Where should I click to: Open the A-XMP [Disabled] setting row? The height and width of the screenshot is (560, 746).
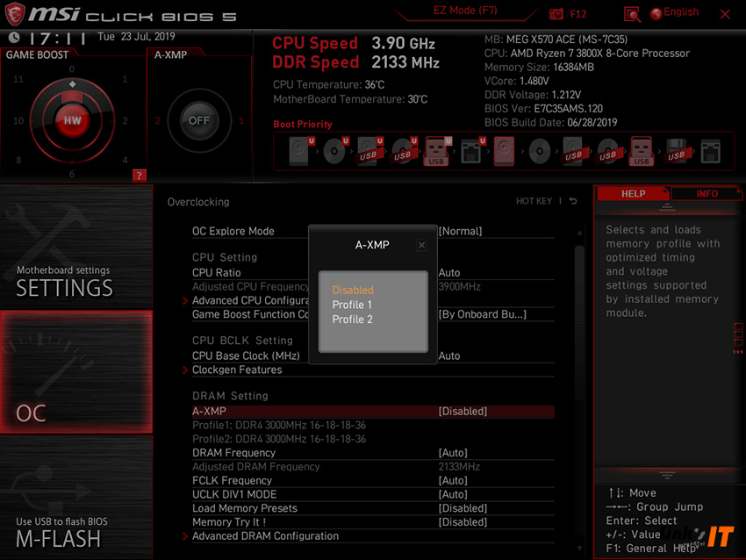pyautogui.click(x=373, y=412)
